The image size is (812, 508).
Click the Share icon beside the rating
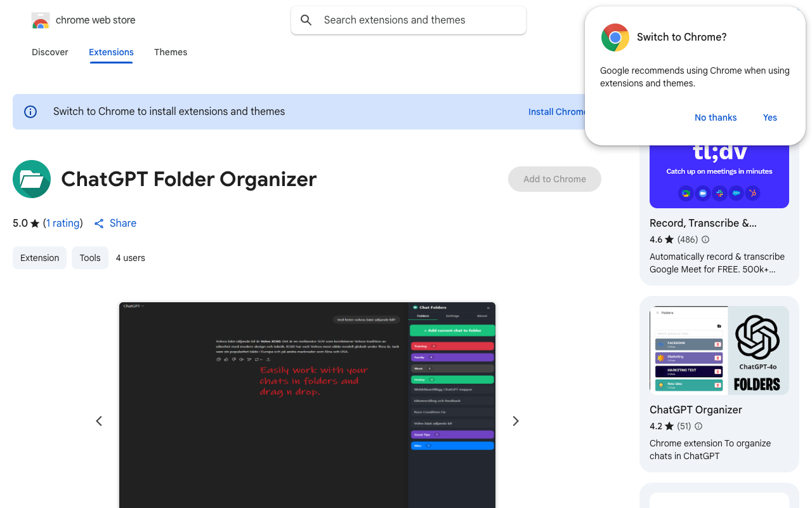[x=99, y=223]
